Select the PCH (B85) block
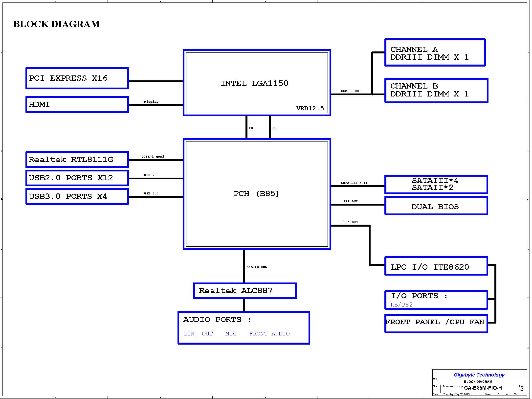 (257, 194)
